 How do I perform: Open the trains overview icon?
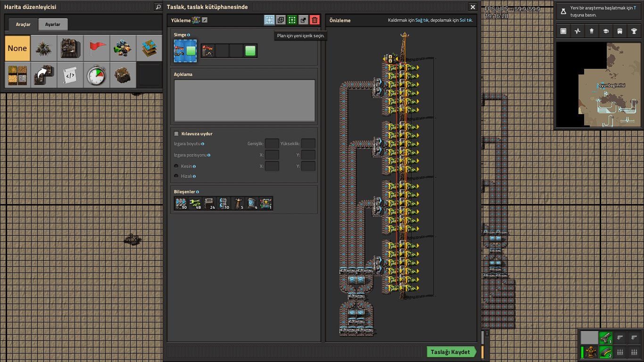tap(620, 31)
